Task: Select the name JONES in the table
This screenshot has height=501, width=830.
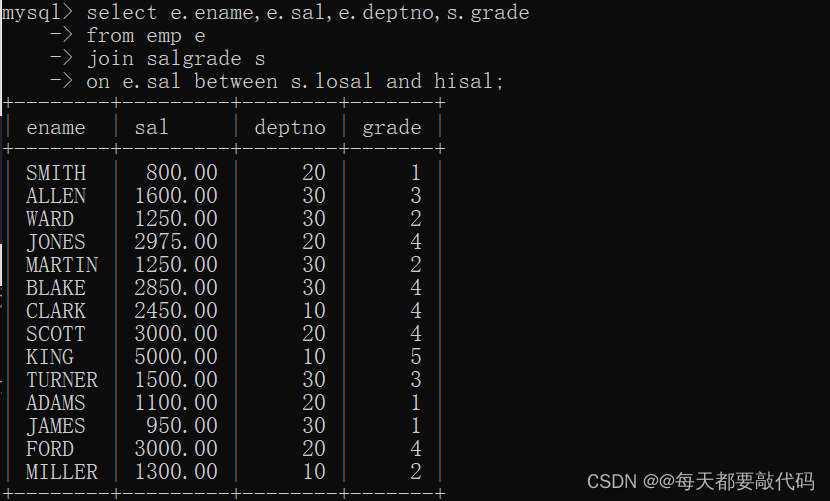Action: 56,242
